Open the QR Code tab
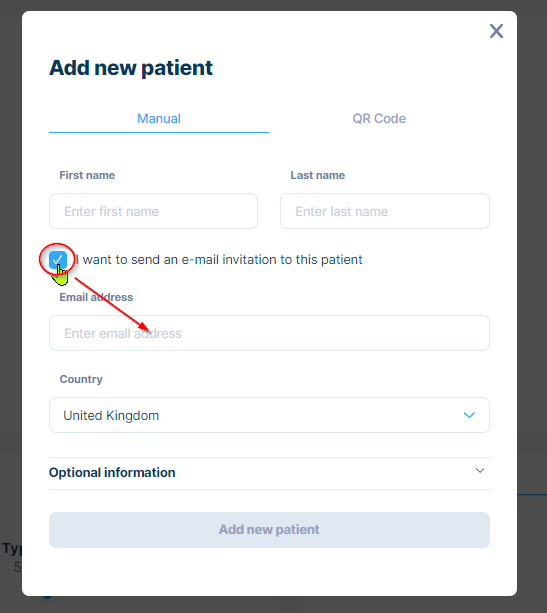This screenshot has height=613, width=547. [379, 118]
